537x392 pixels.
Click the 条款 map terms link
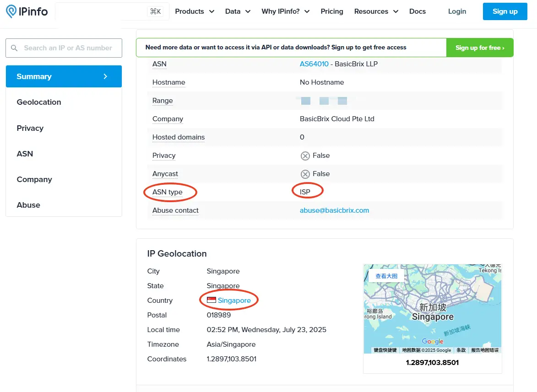461,350
